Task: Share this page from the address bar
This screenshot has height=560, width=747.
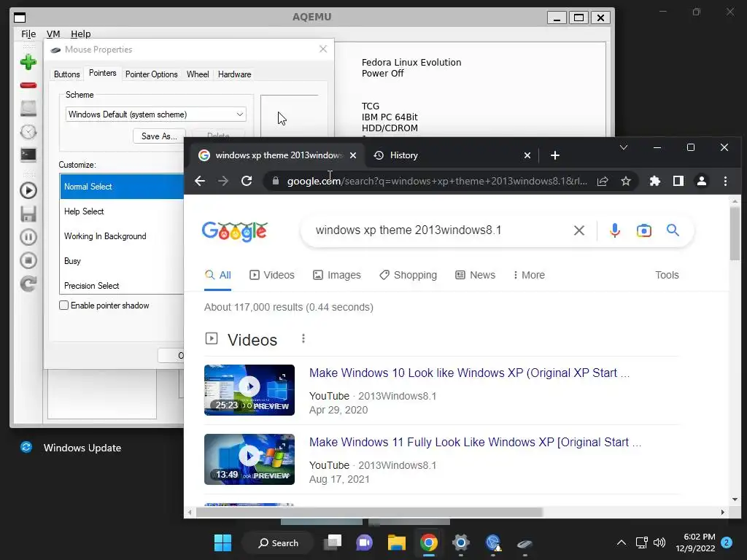Action: click(603, 181)
